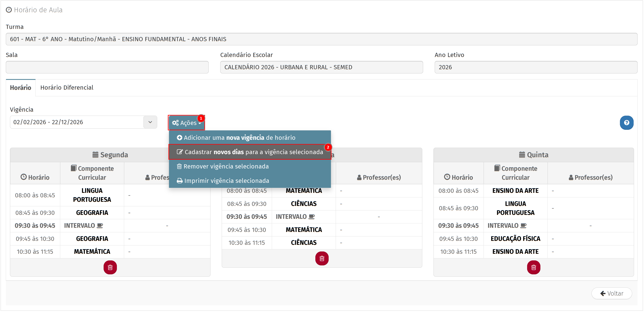Viewport: 644px width, 312px height.
Task: Click the Calendário Escolar field
Action: pos(321,67)
